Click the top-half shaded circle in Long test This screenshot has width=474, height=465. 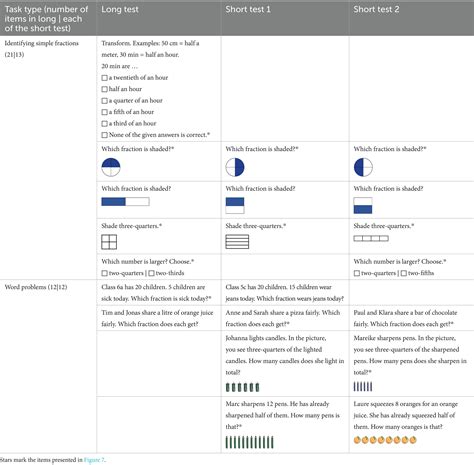111,167
